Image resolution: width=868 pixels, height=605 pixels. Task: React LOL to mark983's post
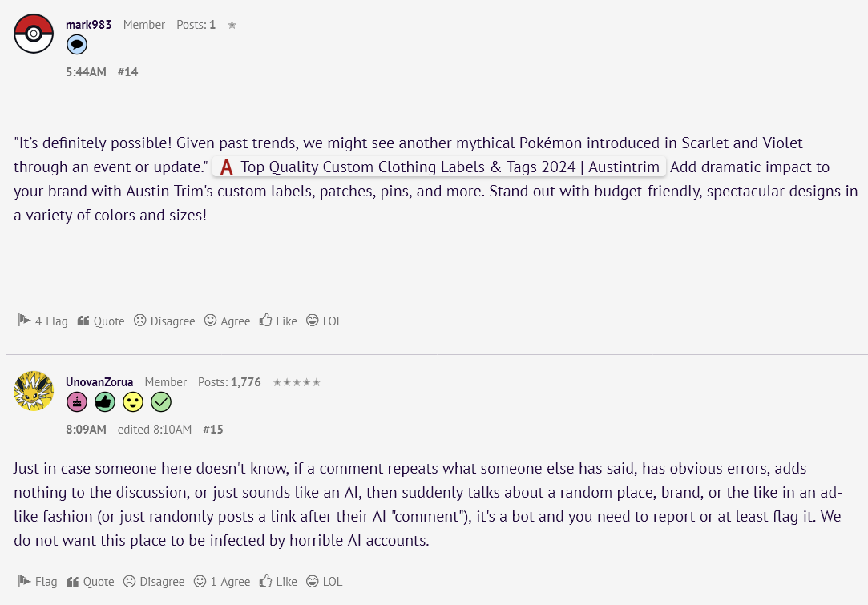pyautogui.click(x=325, y=321)
